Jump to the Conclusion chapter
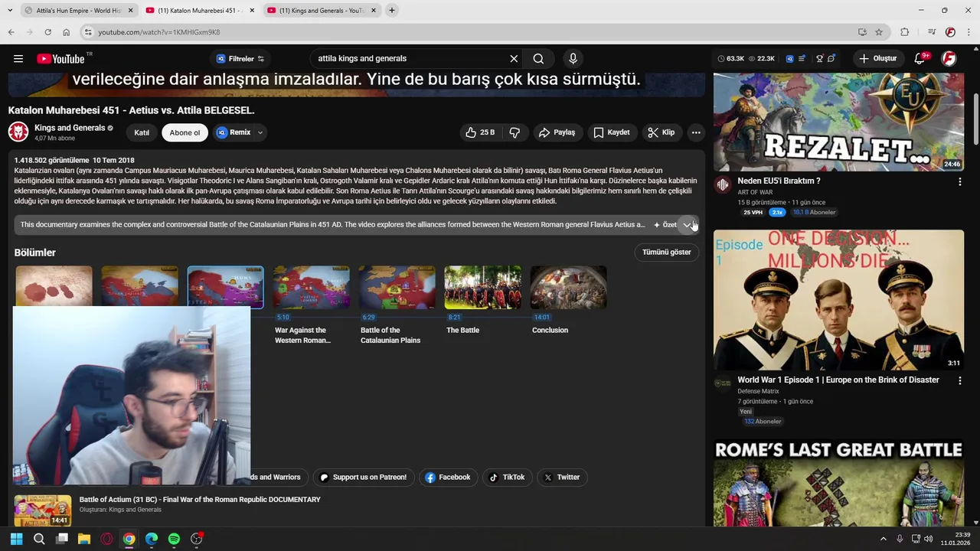The height and width of the screenshot is (551, 980). 568,287
